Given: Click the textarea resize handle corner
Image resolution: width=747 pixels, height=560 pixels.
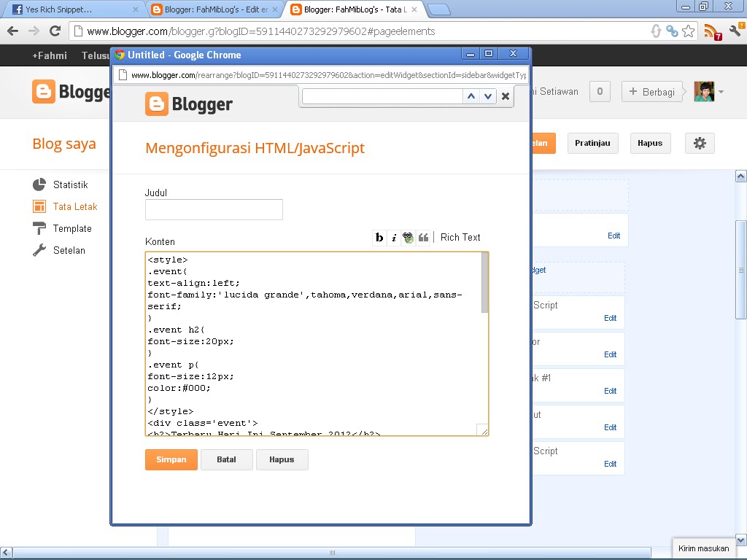Looking at the screenshot, I should (483, 430).
